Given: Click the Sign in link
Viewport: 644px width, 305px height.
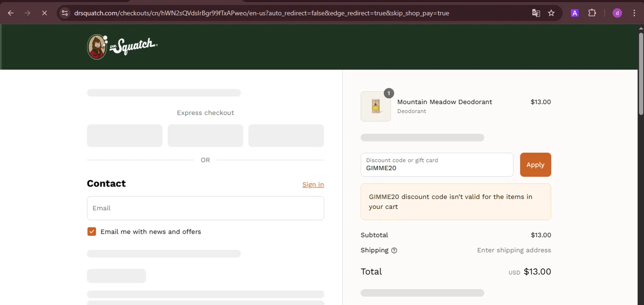Looking at the screenshot, I should (x=313, y=184).
